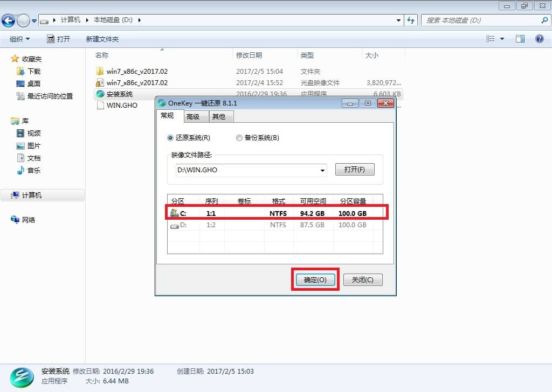Select the 备份系统(B) radio button
Screen dimensions: 552x392
click(239, 138)
